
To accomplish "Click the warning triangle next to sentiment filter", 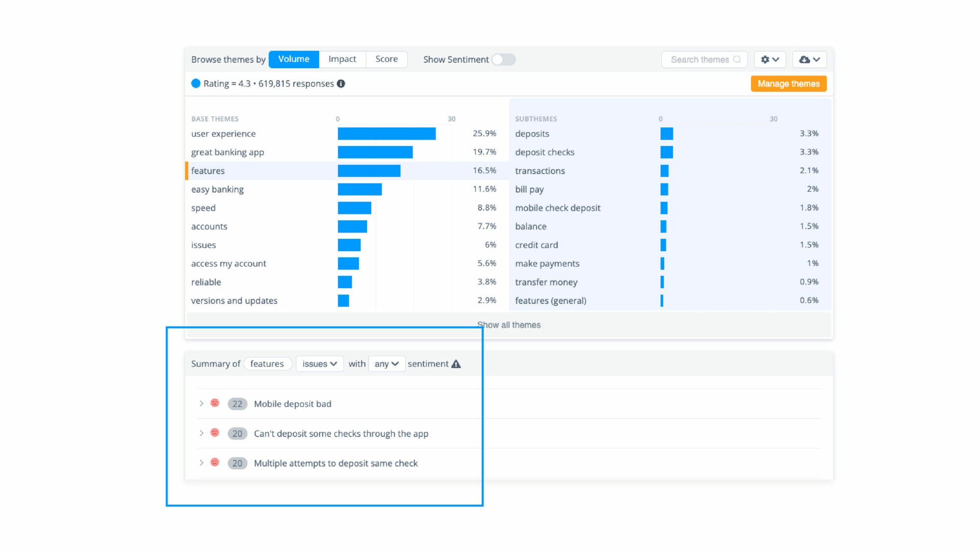I will 457,364.
